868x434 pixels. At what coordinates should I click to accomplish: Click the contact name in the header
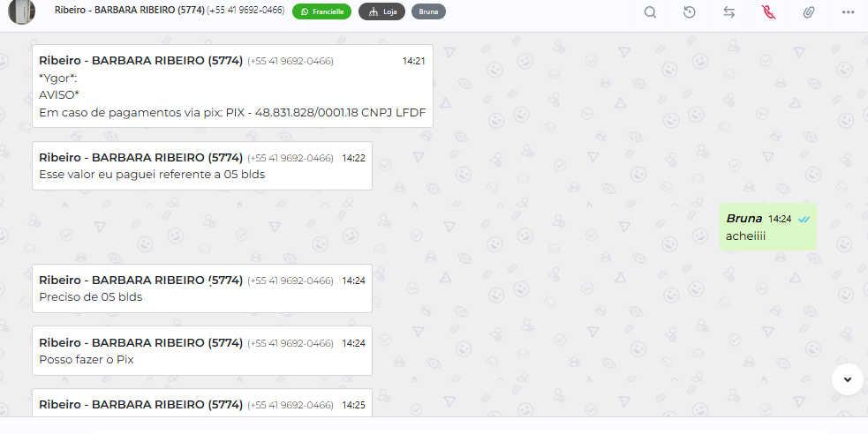click(130, 10)
